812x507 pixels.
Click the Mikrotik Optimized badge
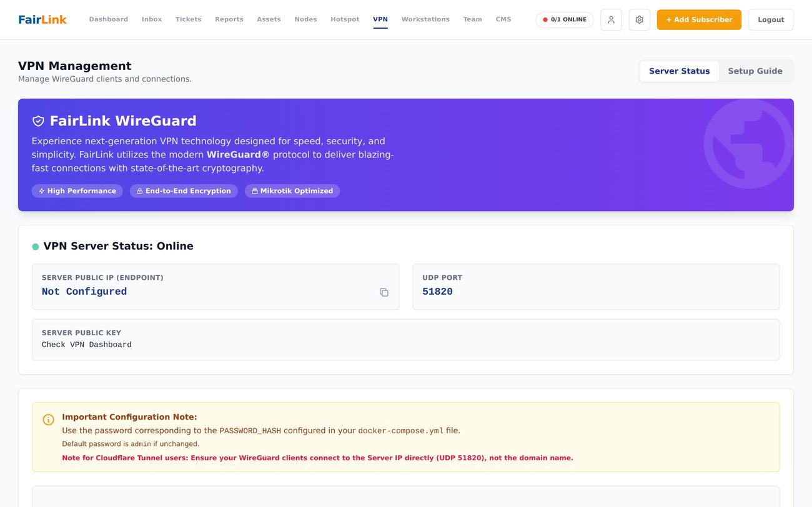pos(292,191)
